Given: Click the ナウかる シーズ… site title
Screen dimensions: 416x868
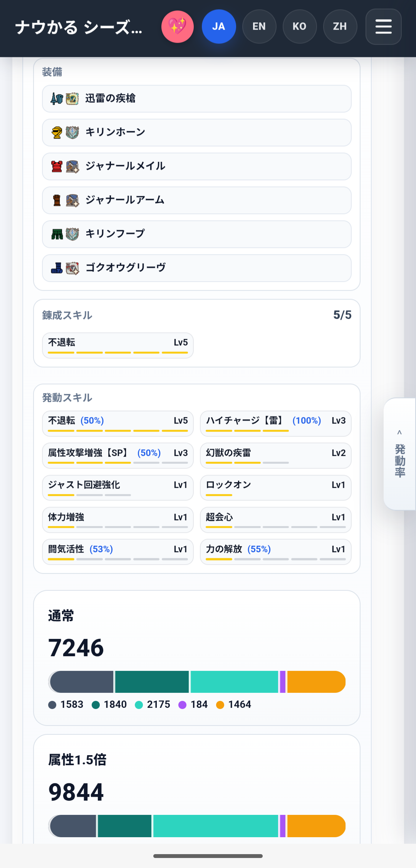Looking at the screenshot, I should tap(79, 27).
